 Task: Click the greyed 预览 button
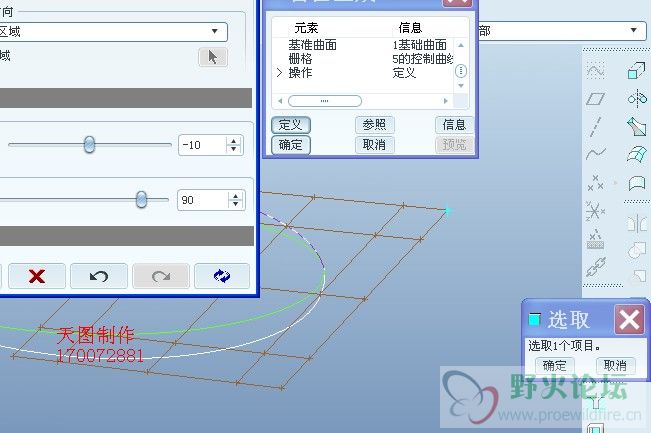[x=454, y=144]
